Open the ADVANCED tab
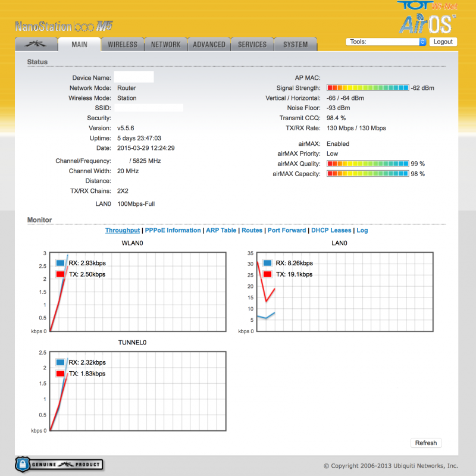The width and height of the screenshot is (476, 476). tap(209, 45)
